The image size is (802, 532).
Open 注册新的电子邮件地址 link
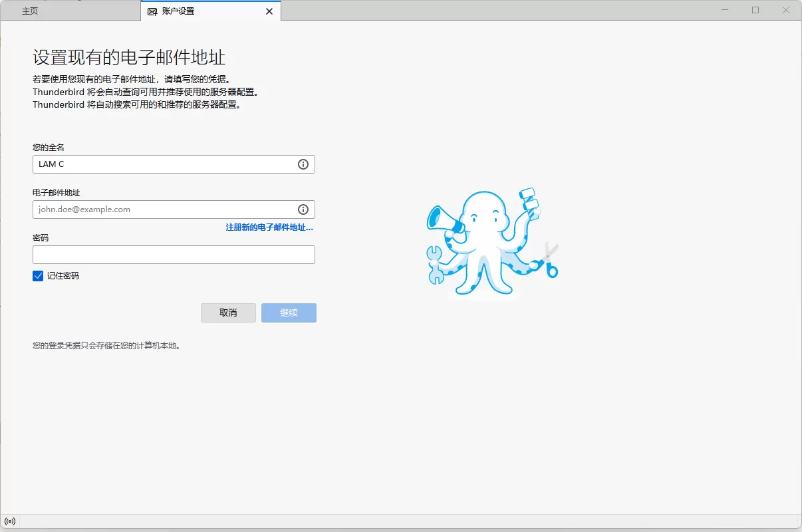(x=269, y=227)
